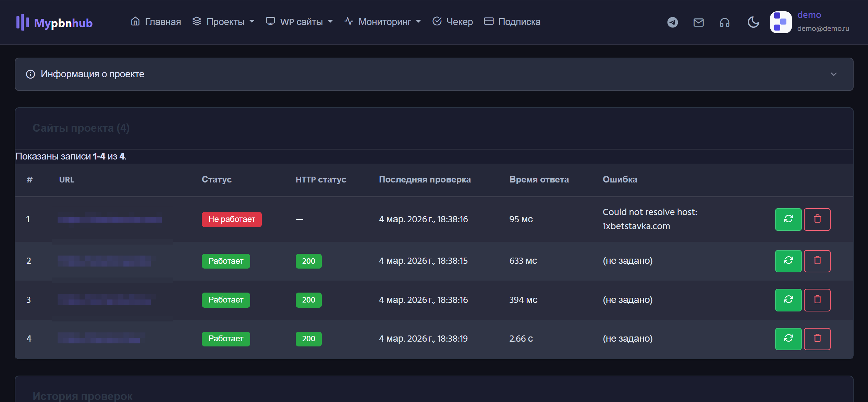
Task: Click the Telegram icon in header
Action: tap(672, 22)
